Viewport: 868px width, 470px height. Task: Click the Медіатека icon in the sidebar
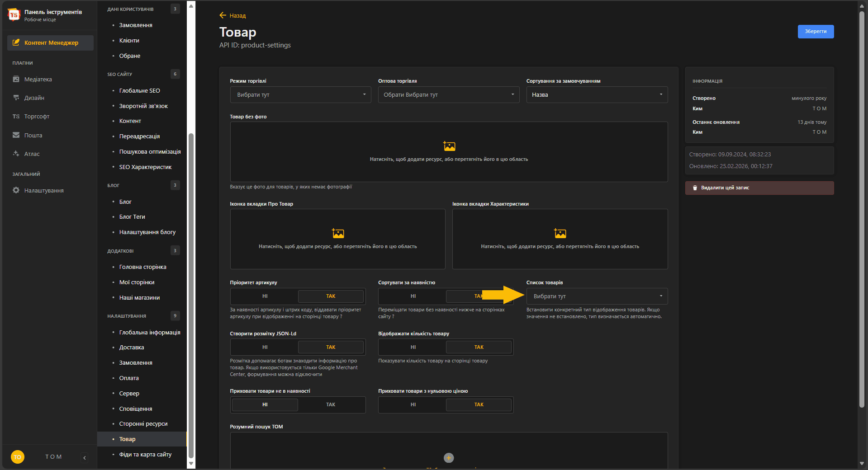16,79
